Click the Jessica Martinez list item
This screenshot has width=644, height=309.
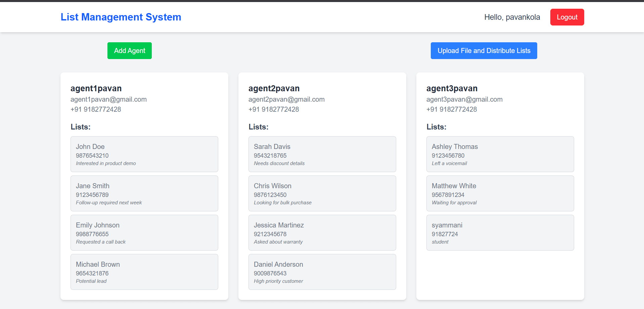[x=322, y=233]
